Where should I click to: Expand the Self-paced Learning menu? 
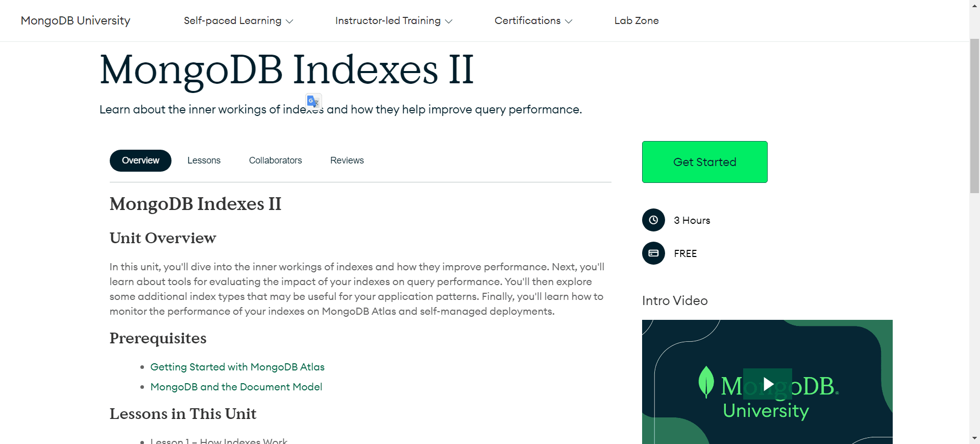point(238,21)
